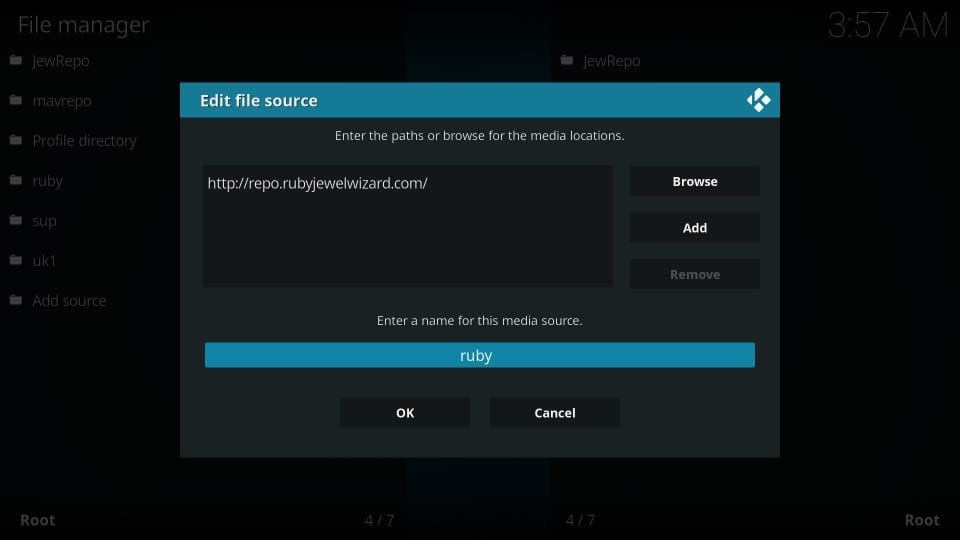Click JewRepo folder icon in right pane
The image size is (960, 540).
click(567, 60)
